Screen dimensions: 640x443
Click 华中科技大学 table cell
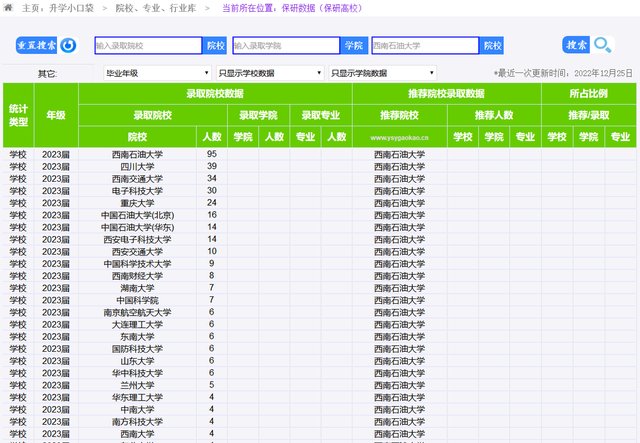click(137, 373)
